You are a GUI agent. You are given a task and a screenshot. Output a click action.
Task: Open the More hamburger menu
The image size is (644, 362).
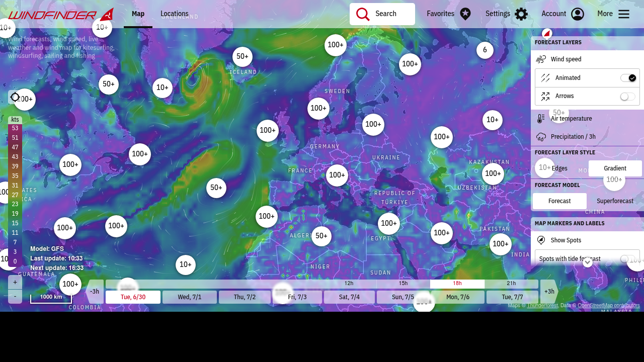[624, 14]
